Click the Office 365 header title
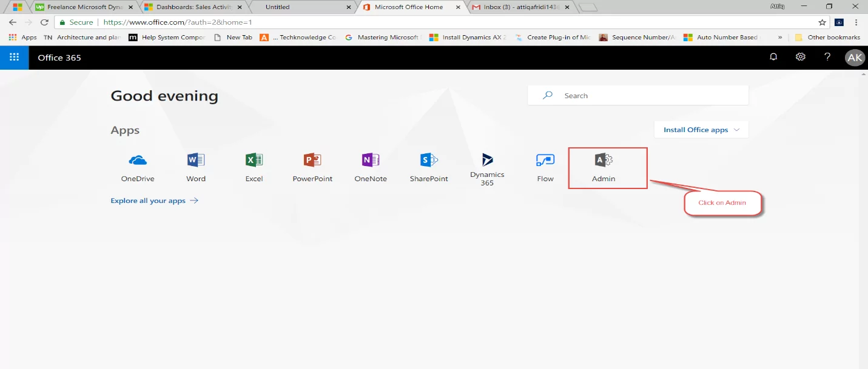This screenshot has width=868, height=369. 59,58
